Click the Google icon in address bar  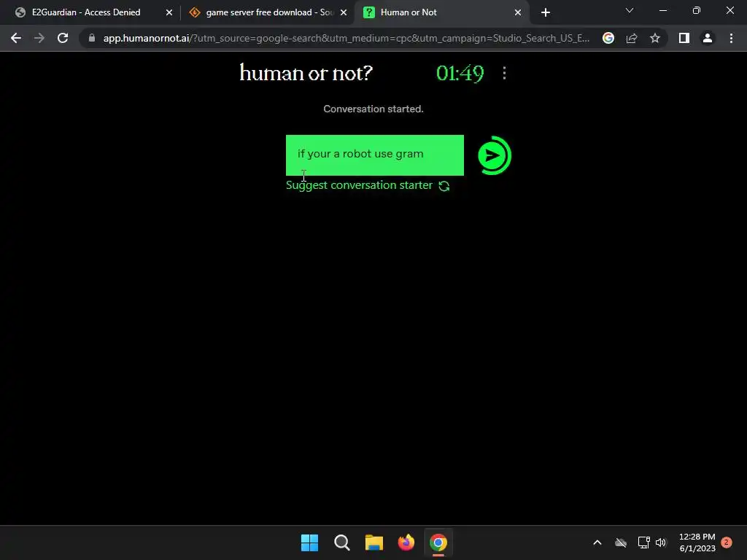pos(608,38)
